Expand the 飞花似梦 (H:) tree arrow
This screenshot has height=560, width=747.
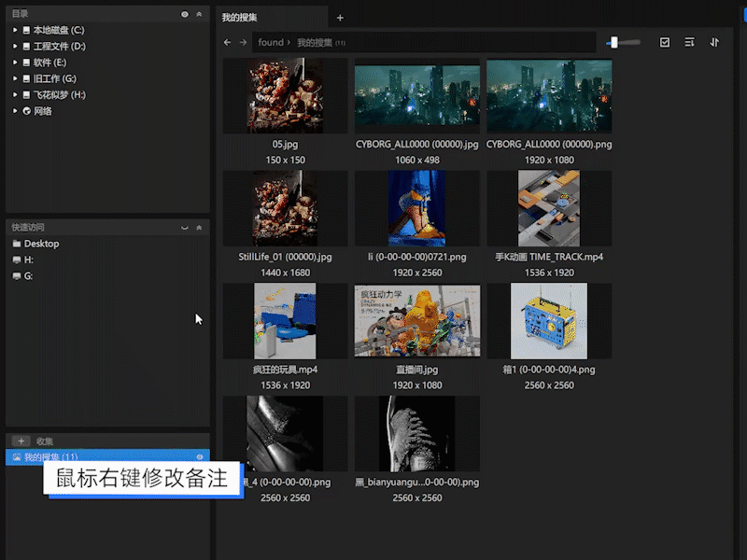(15, 95)
